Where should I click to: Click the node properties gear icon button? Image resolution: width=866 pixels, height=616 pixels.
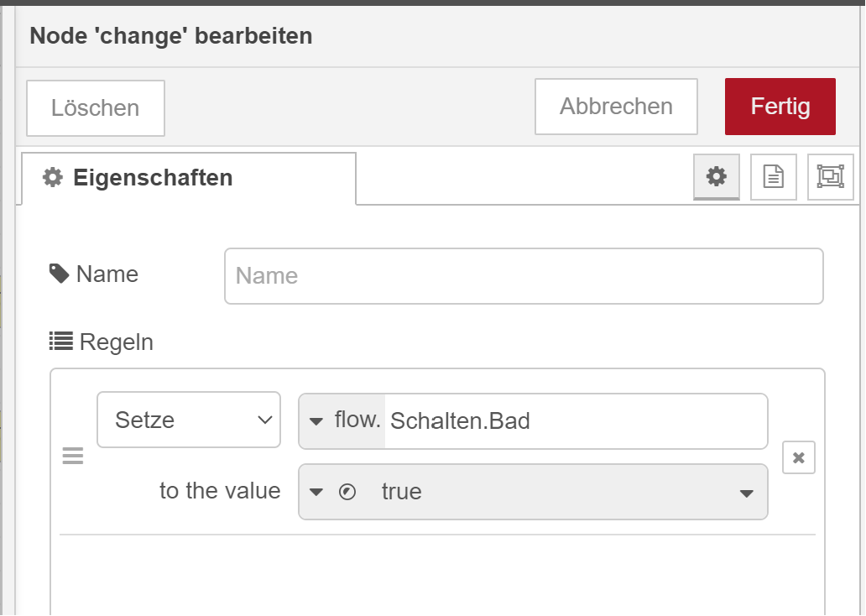point(716,177)
